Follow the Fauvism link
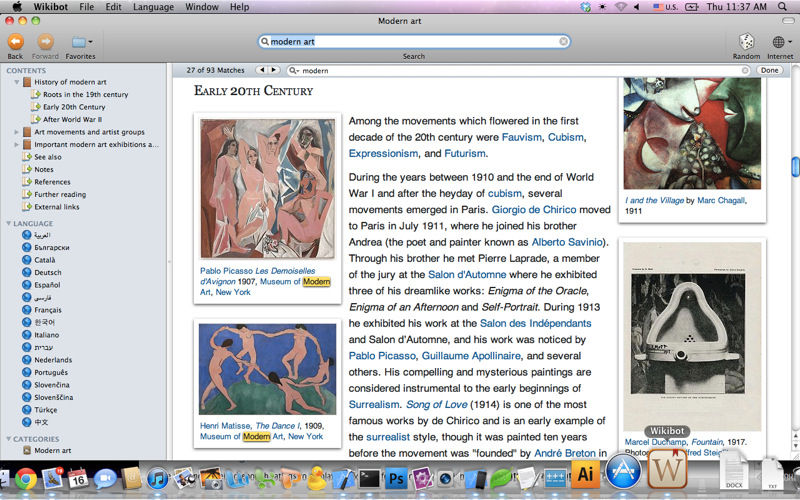 521,137
